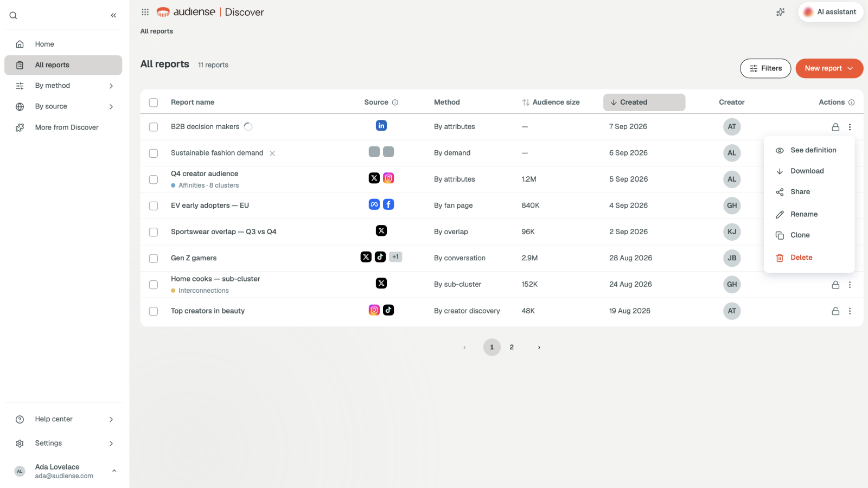Expand the Help center submenu
Image resolution: width=868 pixels, height=488 pixels.
63,419
